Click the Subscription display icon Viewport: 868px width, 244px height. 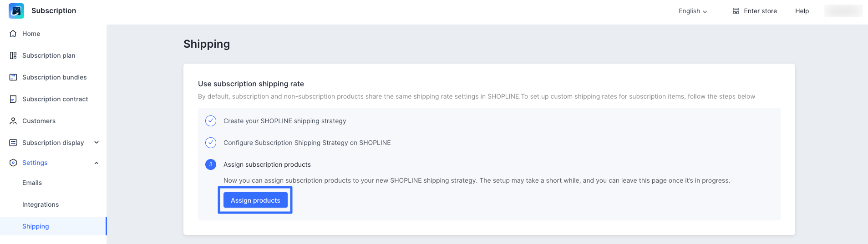pos(13,143)
